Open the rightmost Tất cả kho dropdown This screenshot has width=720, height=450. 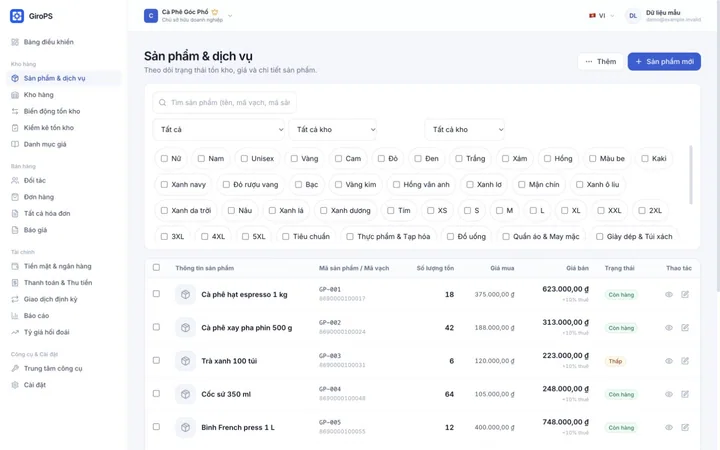click(x=465, y=130)
